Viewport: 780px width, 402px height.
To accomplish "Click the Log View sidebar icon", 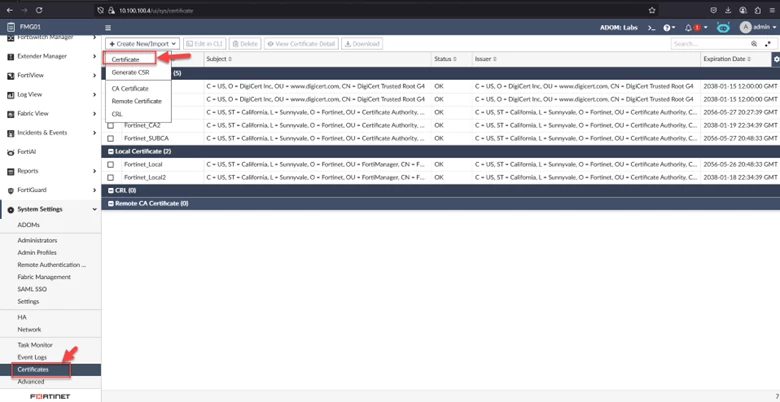I will (10, 95).
